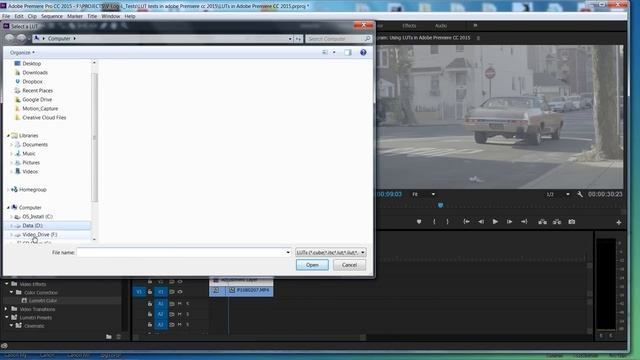Screen dimensions: 640x360
Task: Open the Program monitor wrench settings
Action: point(580,194)
